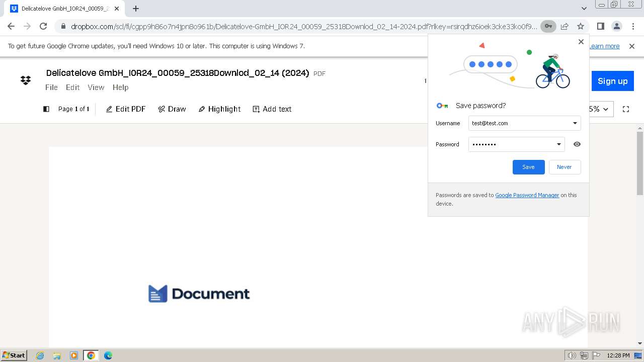Expand the Username dropdown arrow
The height and width of the screenshot is (362, 644).
pyautogui.click(x=575, y=123)
